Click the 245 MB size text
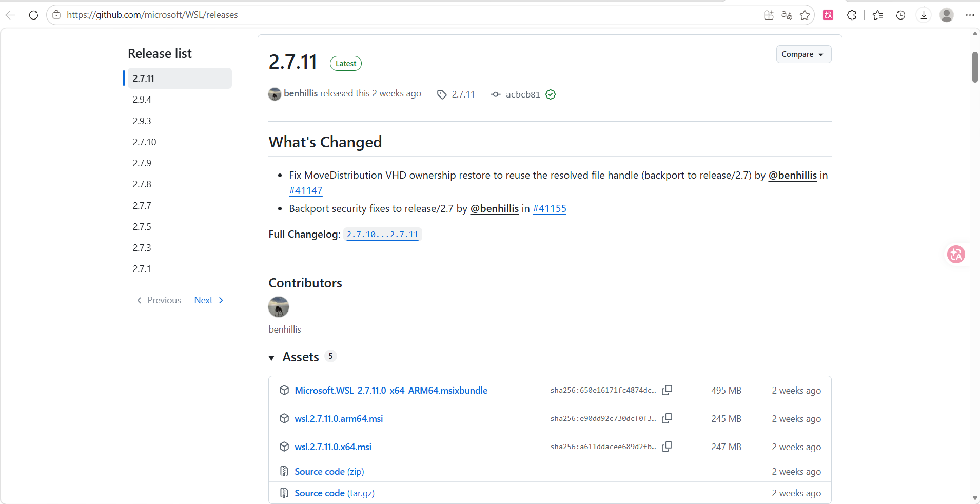Viewport: 980px width, 504px height. point(726,419)
